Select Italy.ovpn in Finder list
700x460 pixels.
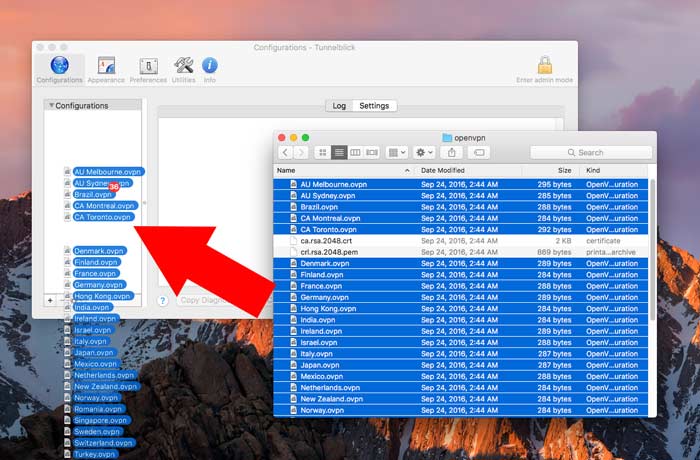point(461,354)
